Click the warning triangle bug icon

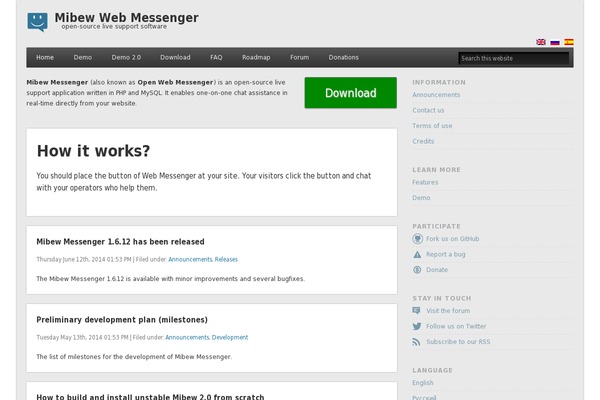(417, 255)
